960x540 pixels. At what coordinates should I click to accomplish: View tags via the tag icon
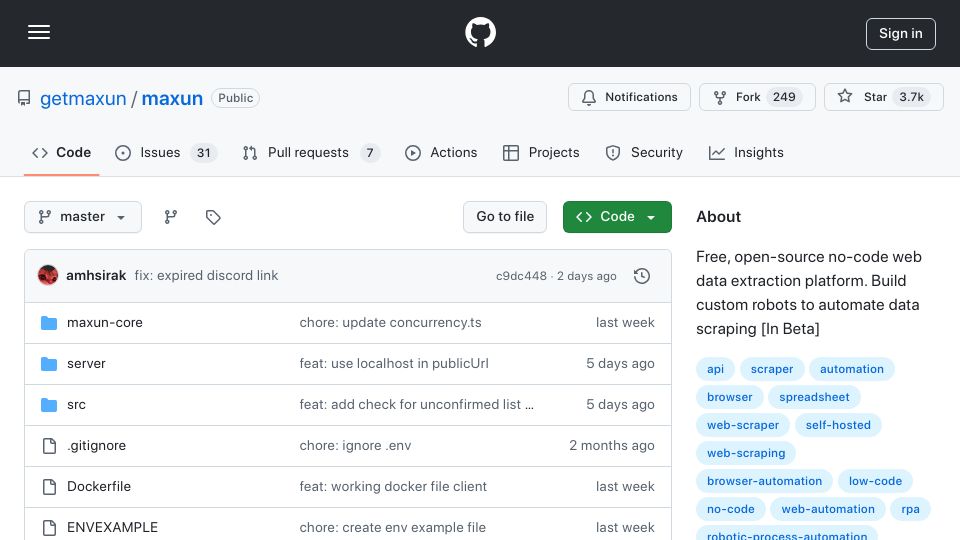(x=213, y=217)
